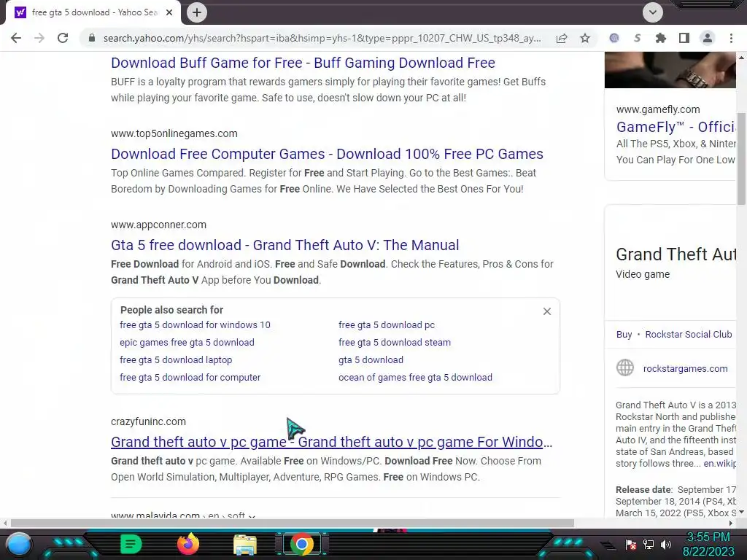
Task: Search free gta 5 download pc
Action: [x=387, y=324]
